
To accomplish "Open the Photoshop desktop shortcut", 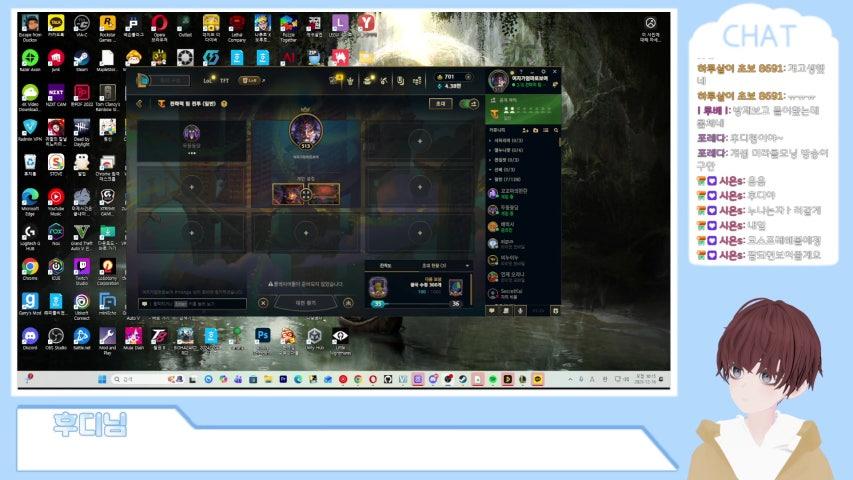I will click(263, 340).
